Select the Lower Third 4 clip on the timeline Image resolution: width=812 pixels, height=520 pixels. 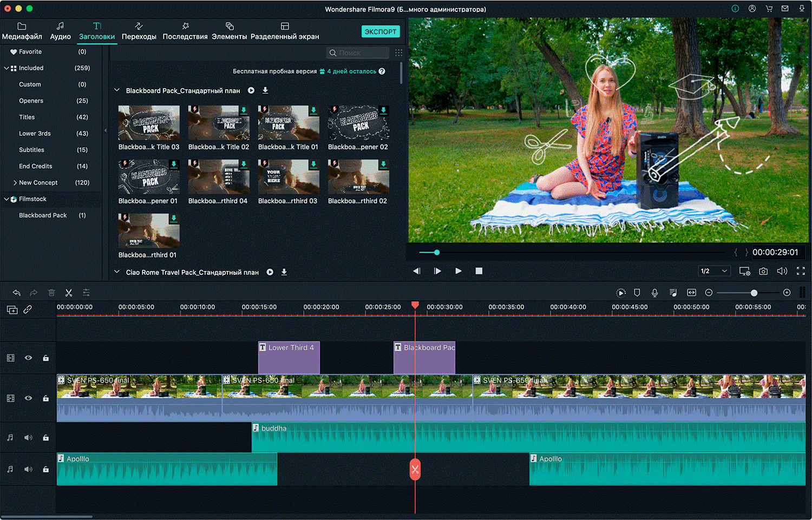289,358
